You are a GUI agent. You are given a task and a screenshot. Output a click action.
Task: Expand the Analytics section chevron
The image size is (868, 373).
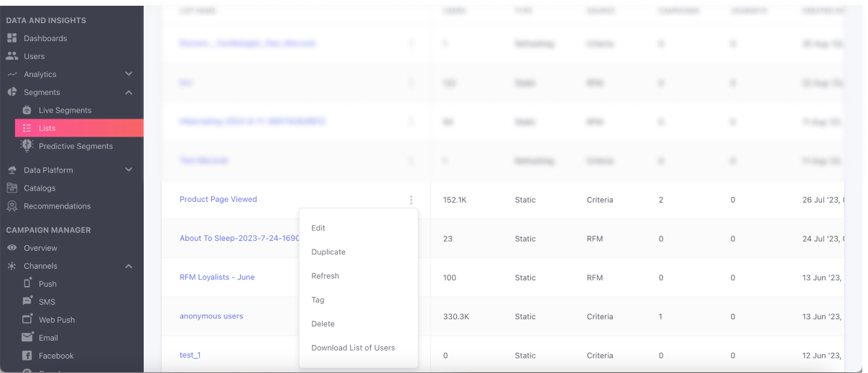(x=129, y=74)
